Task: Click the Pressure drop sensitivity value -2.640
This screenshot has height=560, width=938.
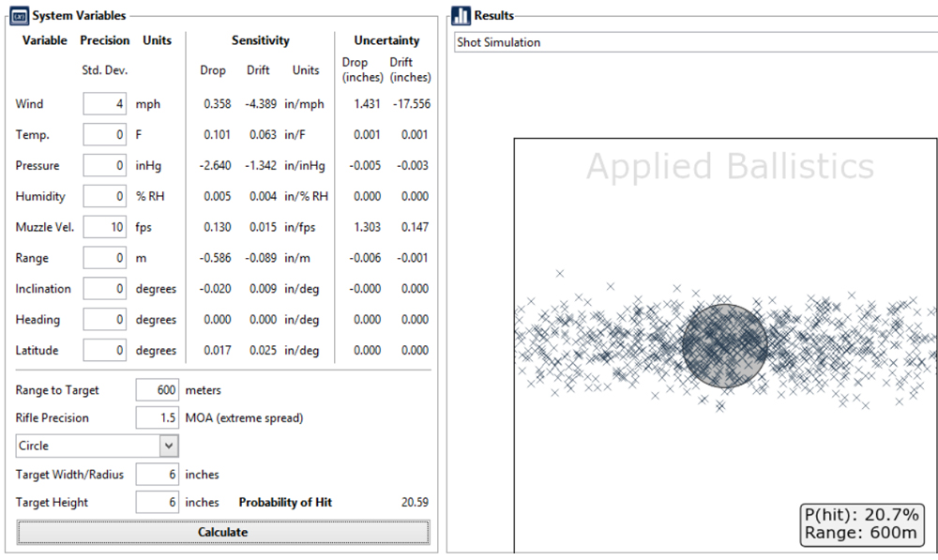Action: tap(216, 166)
